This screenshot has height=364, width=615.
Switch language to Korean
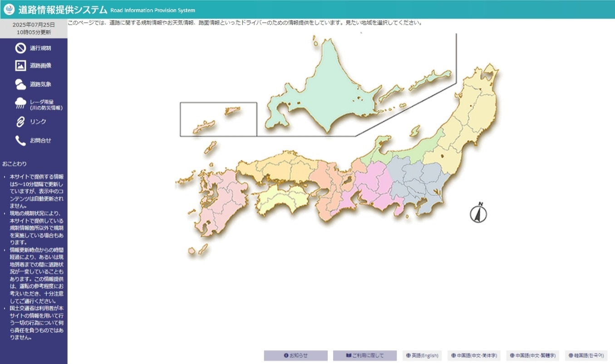(x=586, y=355)
